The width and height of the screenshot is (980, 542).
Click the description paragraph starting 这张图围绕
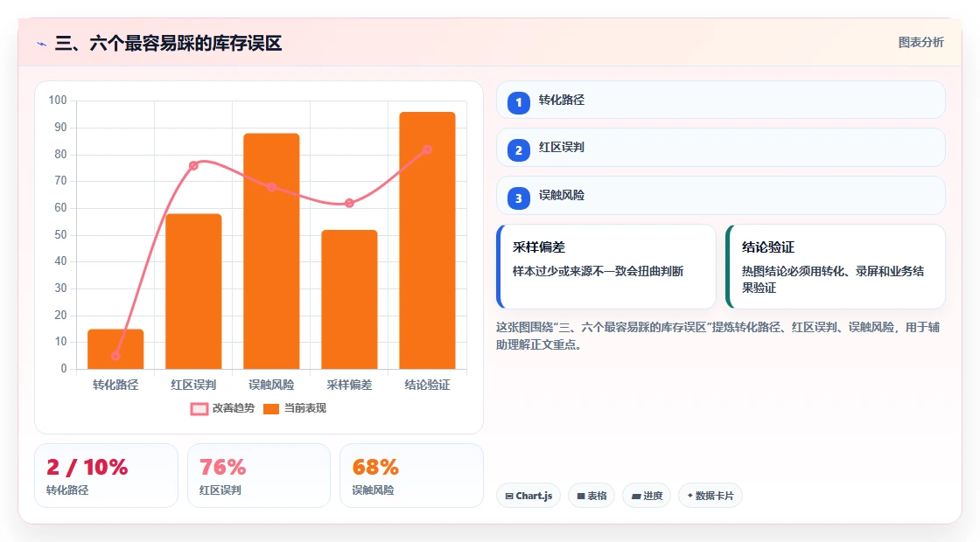(x=718, y=336)
